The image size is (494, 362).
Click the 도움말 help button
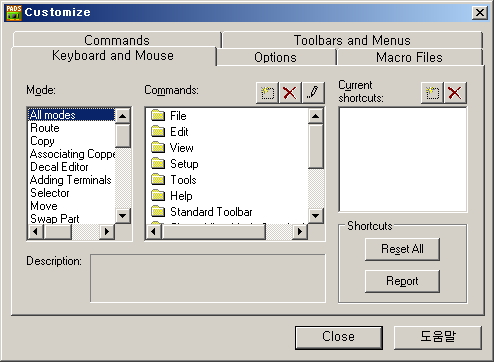click(x=438, y=337)
